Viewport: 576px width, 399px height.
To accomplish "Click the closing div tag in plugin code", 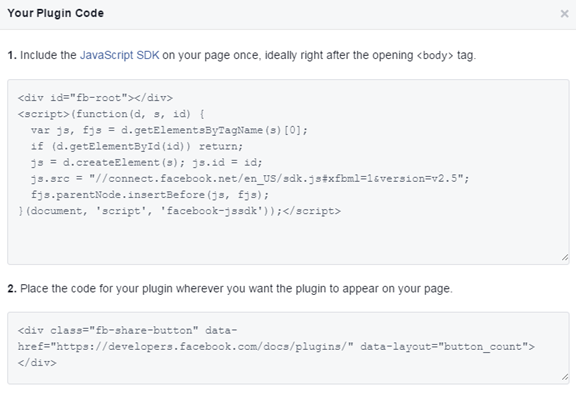I will [37, 363].
